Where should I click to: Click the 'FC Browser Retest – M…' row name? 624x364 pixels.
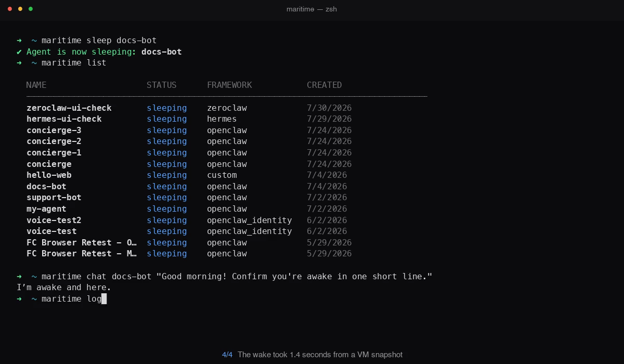[82, 253]
